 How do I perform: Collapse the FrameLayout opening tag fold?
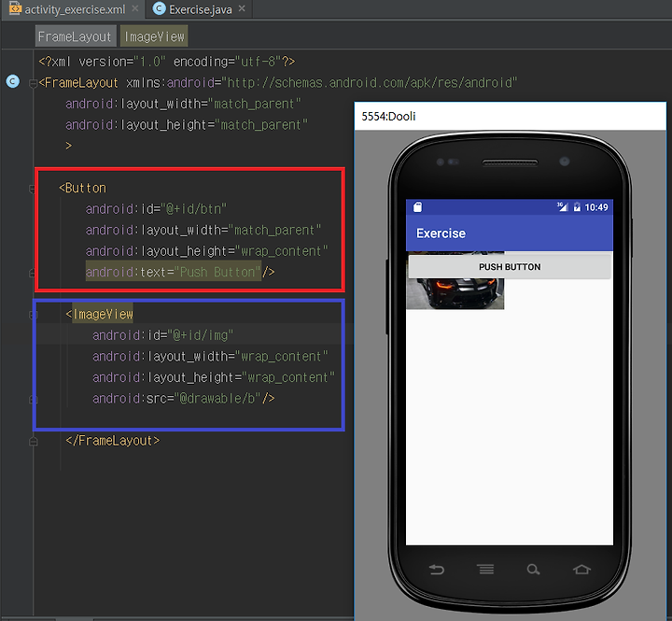(33, 83)
